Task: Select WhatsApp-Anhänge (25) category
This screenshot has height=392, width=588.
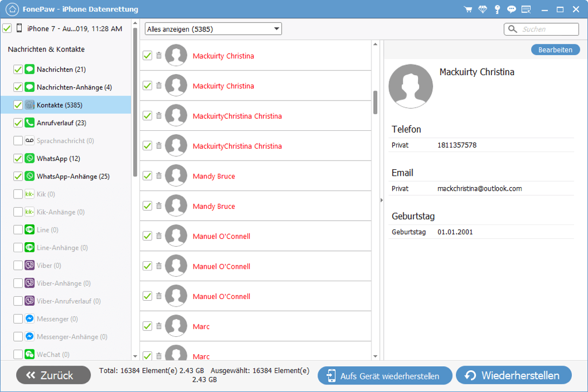Action: point(72,176)
